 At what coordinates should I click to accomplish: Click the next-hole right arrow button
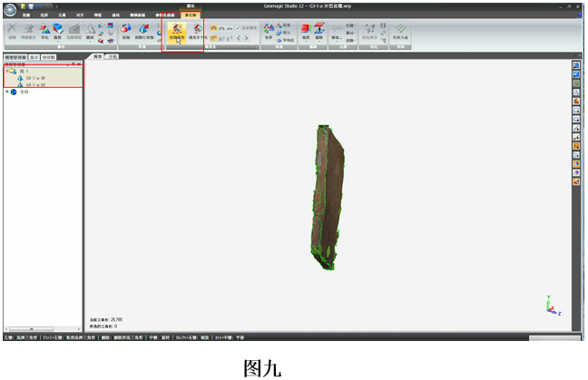click(x=248, y=38)
